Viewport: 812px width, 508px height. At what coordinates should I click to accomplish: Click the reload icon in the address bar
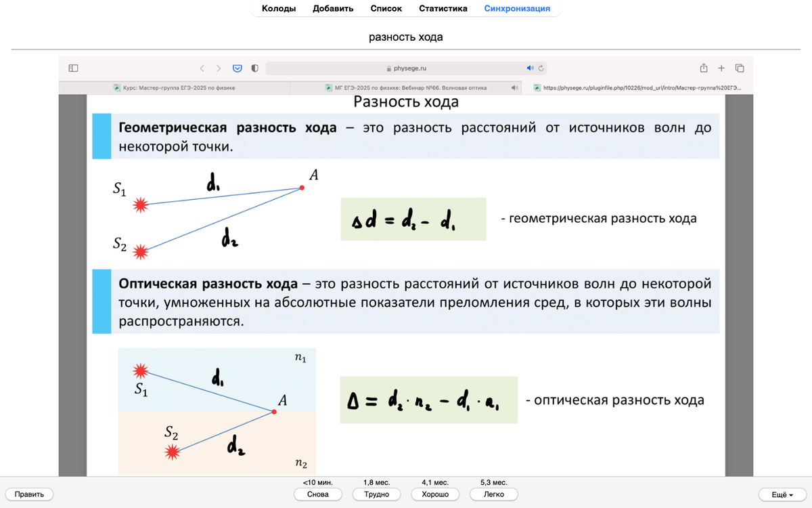pos(541,68)
